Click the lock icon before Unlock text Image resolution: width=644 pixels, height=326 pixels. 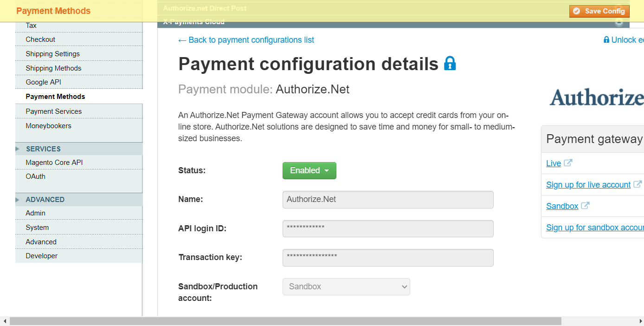point(606,40)
